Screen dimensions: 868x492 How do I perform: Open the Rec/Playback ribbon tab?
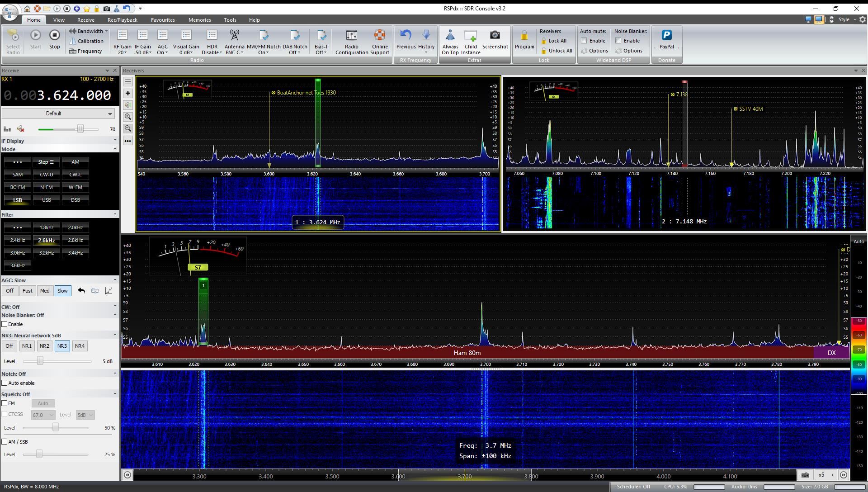coord(122,20)
